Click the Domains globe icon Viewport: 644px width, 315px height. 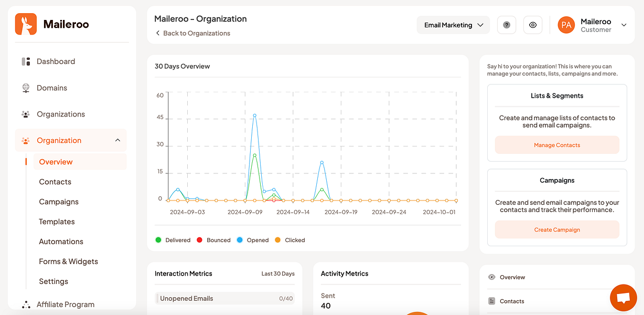click(x=26, y=88)
